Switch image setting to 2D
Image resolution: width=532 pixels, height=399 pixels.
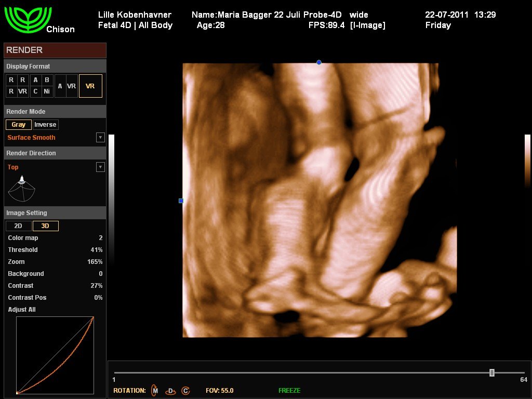coord(18,226)
